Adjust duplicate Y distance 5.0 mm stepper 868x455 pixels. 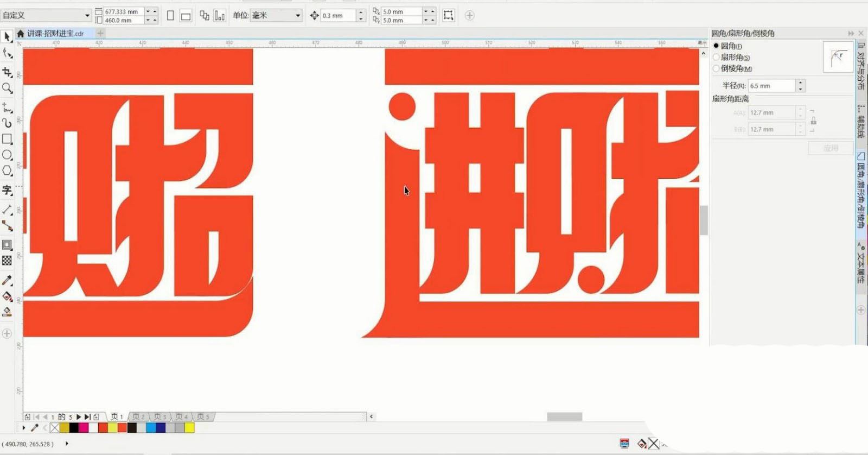(429, 20)
